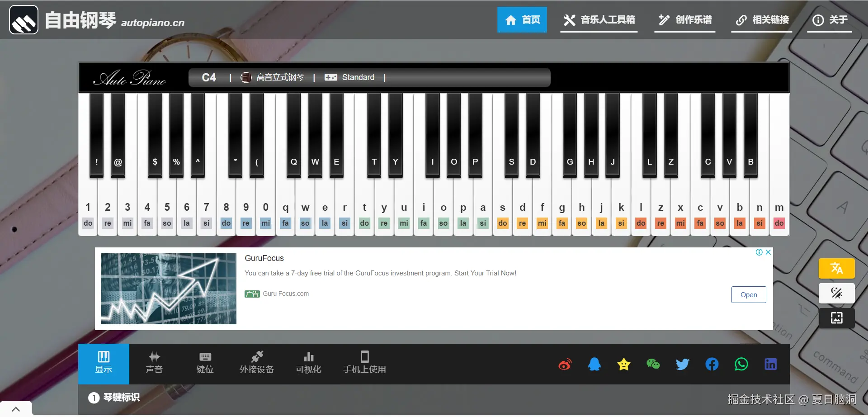
Task: Click the C4 note display
Action: (x=209, y=77)
